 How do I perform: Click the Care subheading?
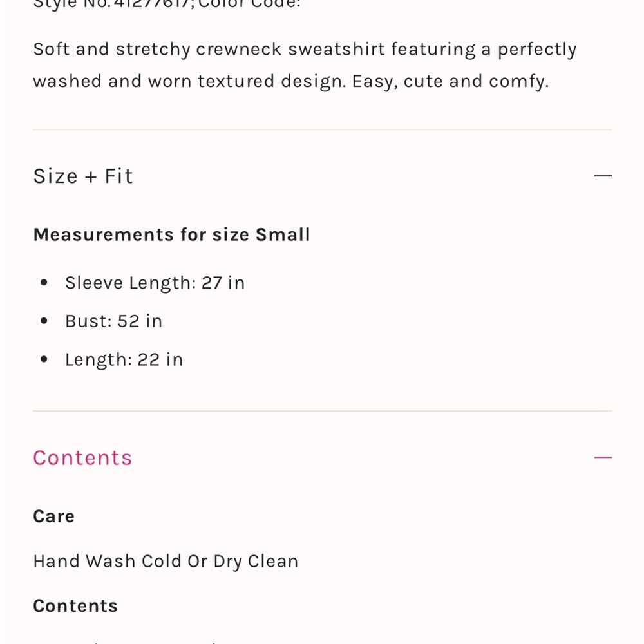pyautogui.click(x=54, y=516)
